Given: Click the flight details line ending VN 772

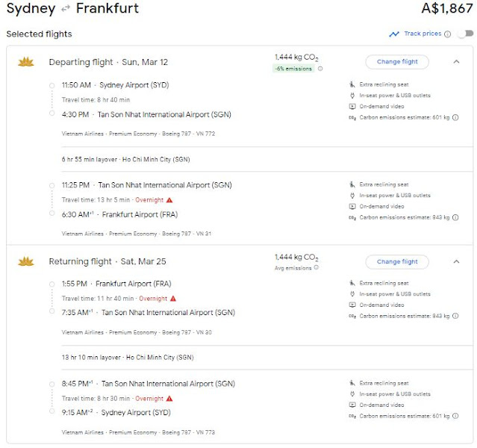Looking at the screenshot, I should coord(138,134).
